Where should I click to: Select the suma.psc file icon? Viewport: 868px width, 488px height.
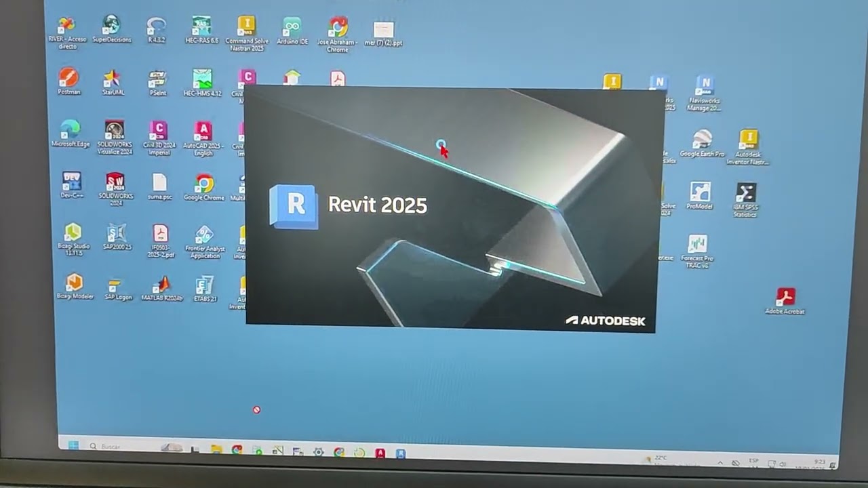coord(159,186)
